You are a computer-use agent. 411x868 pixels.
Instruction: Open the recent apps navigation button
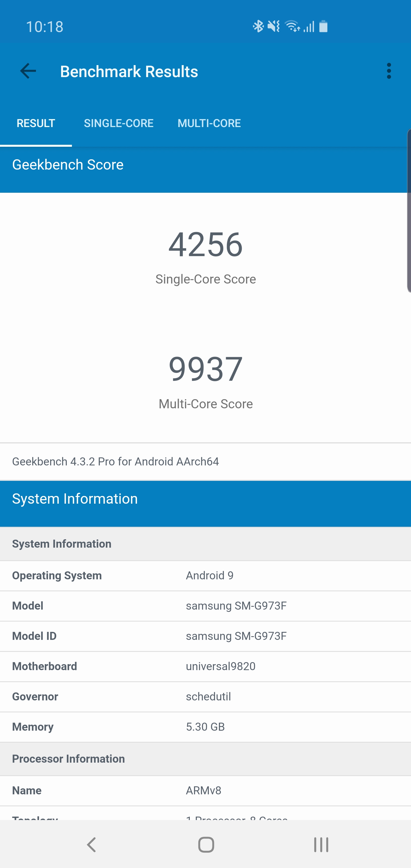coord(321,844)
